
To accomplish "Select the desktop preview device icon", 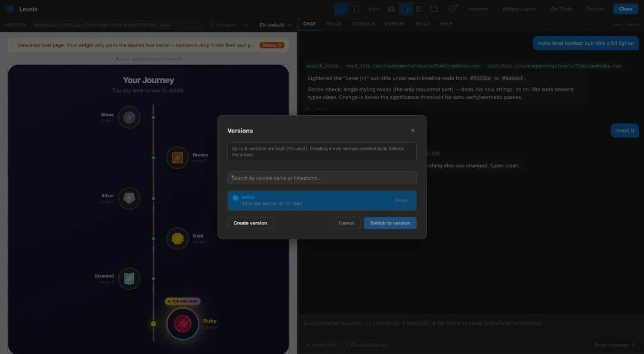I will tap(341, 8).
